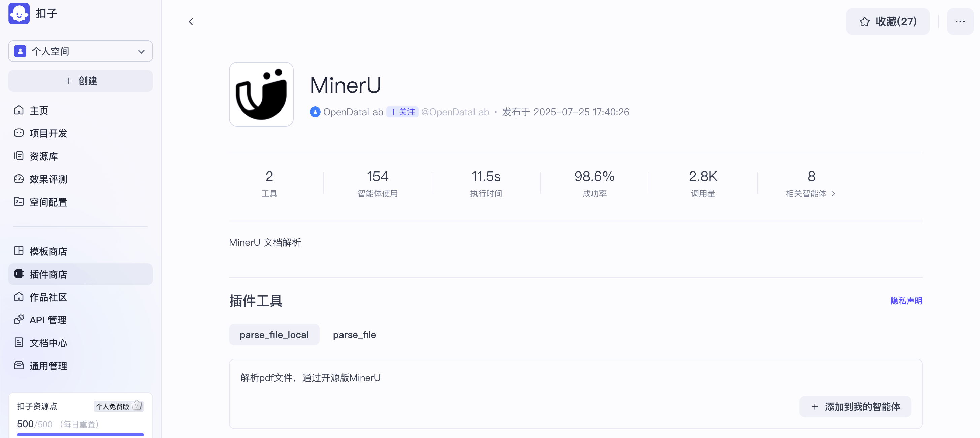Open the 隐私声明 privacy statement link
The height and width of the screenshot is (438, 980).
pos(906,301)
